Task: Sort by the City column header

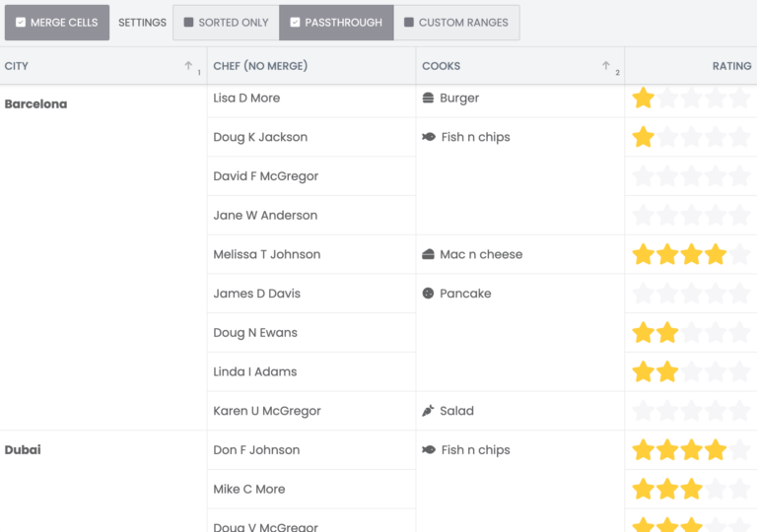Action: [103, 66]
